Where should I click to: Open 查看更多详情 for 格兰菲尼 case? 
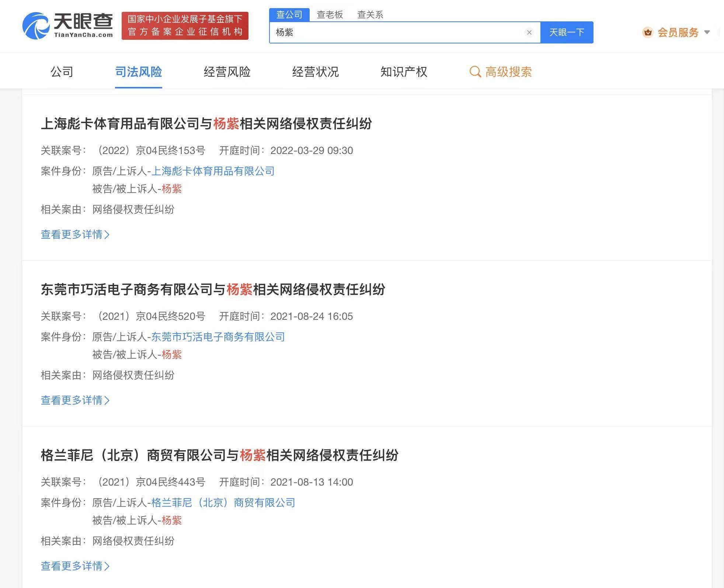75,566
